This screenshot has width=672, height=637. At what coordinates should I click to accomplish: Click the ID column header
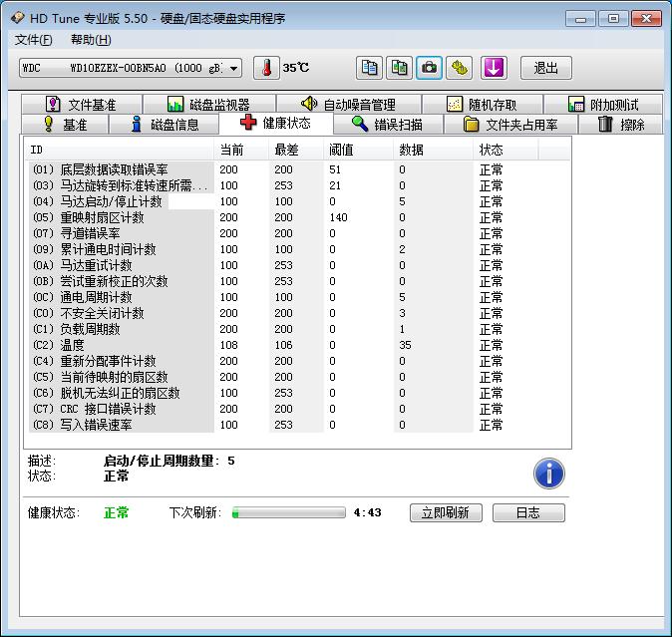click(119, 150)
